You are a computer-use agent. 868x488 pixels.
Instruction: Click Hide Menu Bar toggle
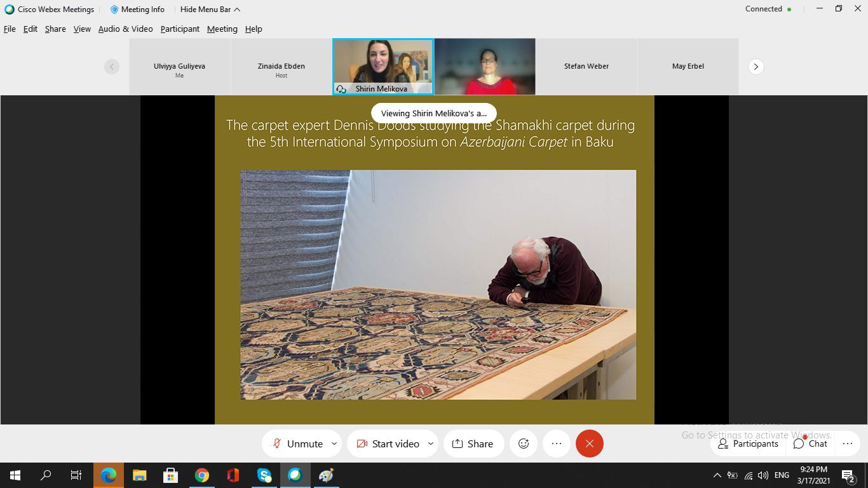tap(210, 10)
